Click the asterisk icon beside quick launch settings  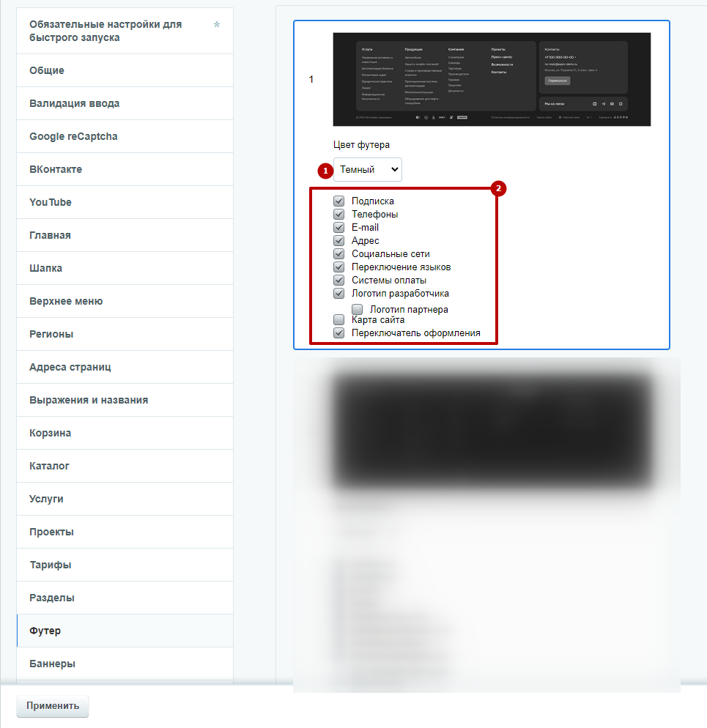pos(216,25)
